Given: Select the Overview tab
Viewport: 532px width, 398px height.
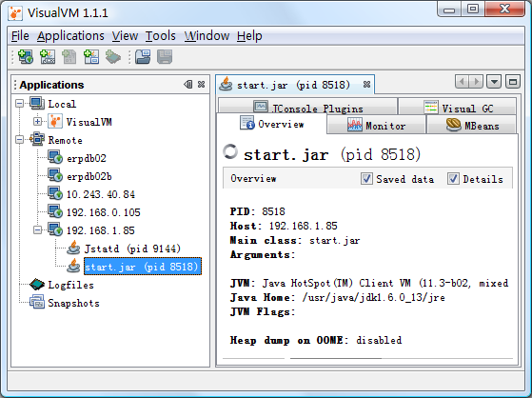Looking at the screenshot, I should [272, 123].
